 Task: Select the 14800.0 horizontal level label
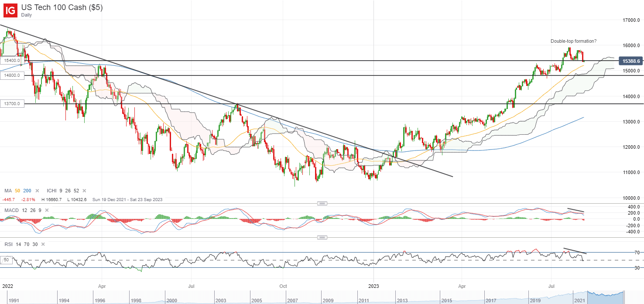click(x=12, y=75)
